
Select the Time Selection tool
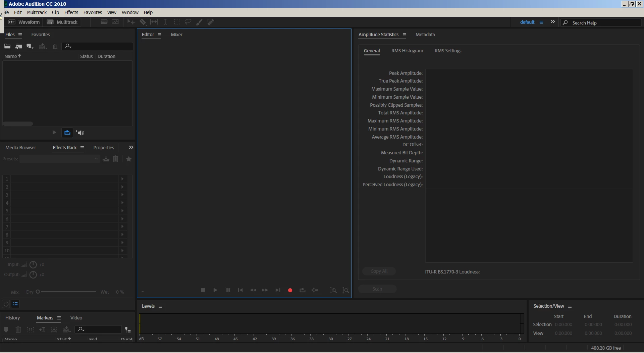[165, 22]
